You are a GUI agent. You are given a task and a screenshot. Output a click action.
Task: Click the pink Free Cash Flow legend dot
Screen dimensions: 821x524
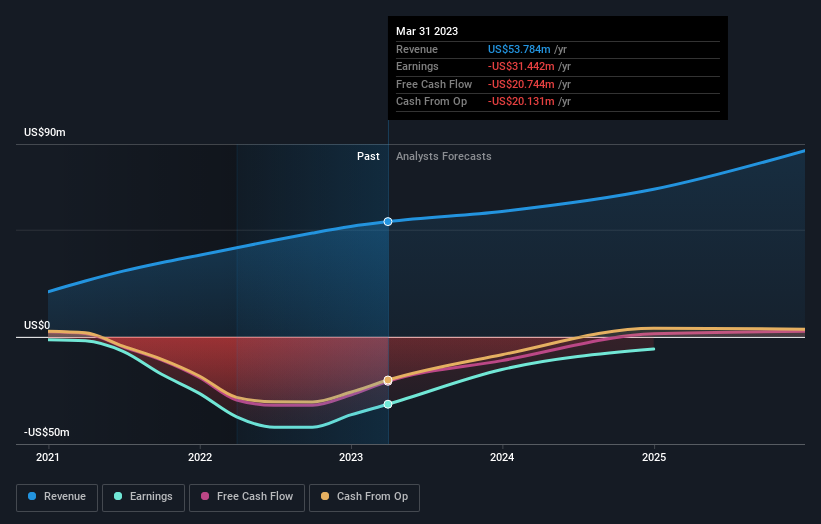pos(205,496)
